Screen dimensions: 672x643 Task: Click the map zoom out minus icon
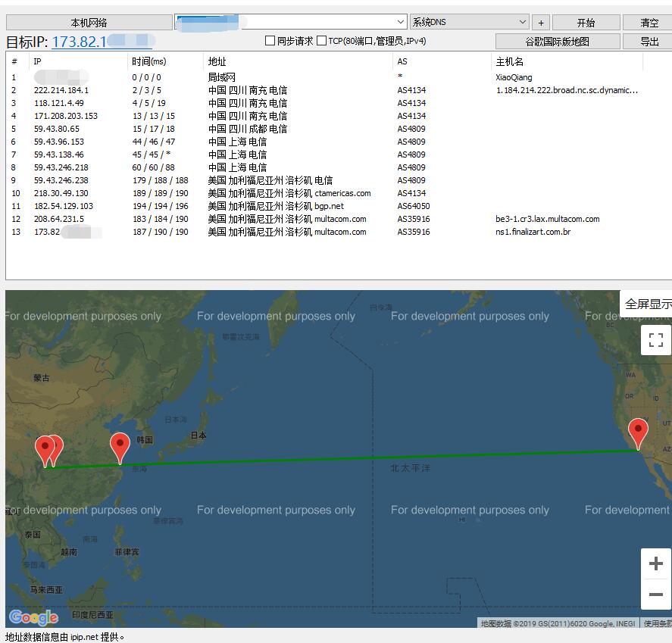pyautogui.click(x=655, y=595)
